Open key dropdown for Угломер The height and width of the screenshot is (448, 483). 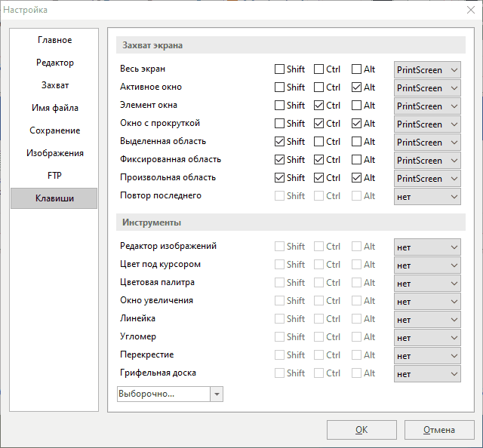pyautogui.click(x=427, y=338)
